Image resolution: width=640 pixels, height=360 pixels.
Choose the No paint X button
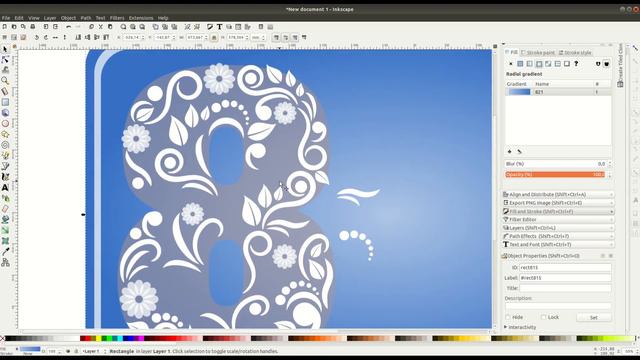tap(511, 64)
